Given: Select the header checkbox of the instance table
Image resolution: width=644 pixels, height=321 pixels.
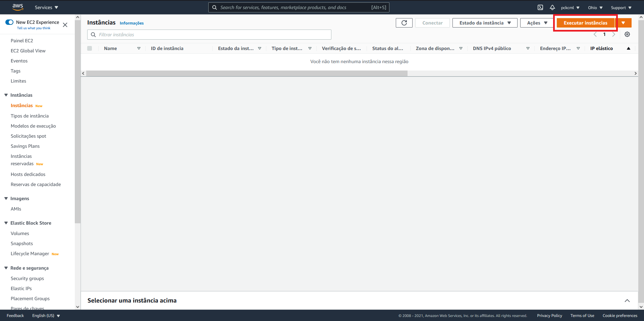Looking at the screenshot, I should tap(90, 48).
